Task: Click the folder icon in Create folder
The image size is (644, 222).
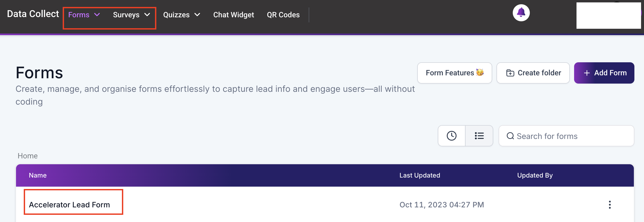Action: coord(510,73)
